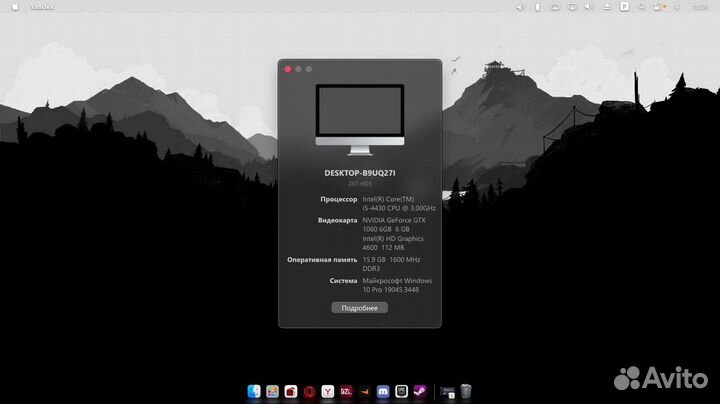Open the Yandex menu in menu bar

tap(42, 7)
